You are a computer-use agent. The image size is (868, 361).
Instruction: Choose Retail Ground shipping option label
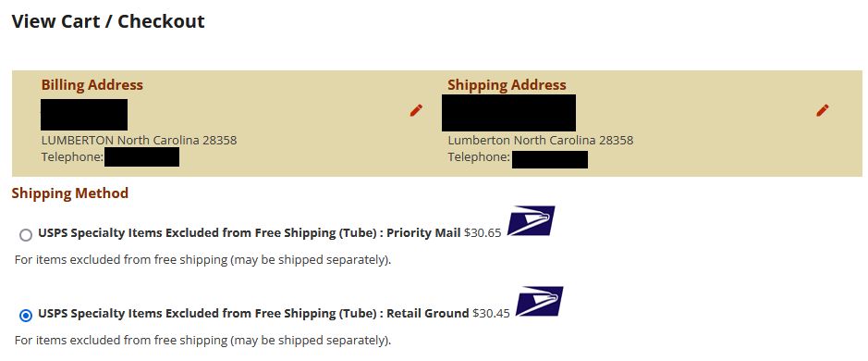tap(253, 313)
